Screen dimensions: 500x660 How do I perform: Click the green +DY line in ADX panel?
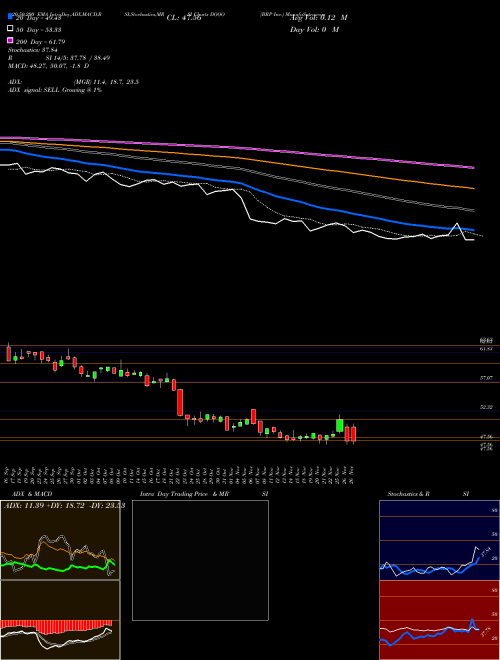[x=59, y=567]
